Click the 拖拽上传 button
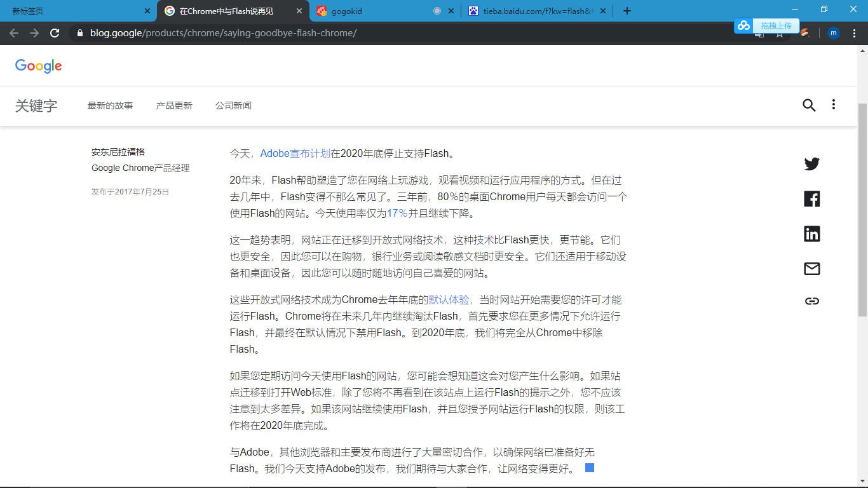 tap(776, 25)
